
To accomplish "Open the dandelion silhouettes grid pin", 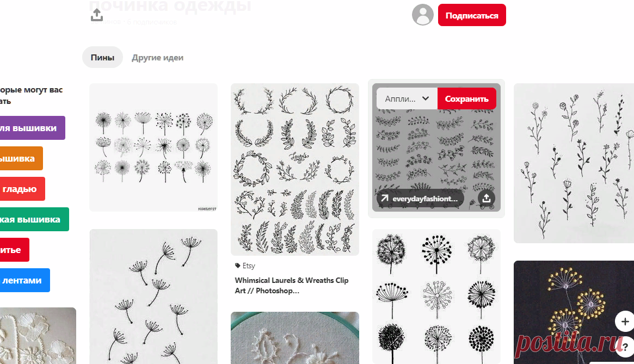I will [x=436, y=297].
